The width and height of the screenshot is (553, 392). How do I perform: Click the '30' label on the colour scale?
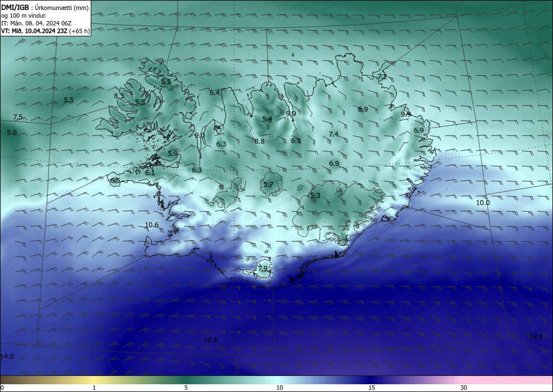click(464, 388)
